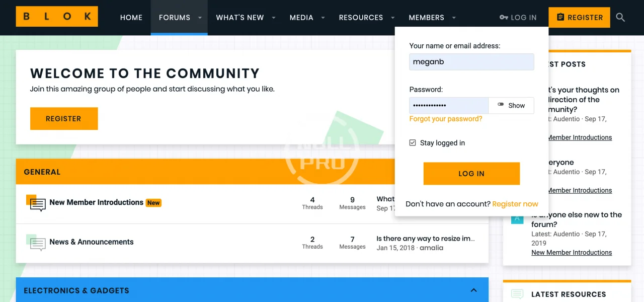Open the What's New dropdown arrow
The image size is (644, 302).
click(274, 18)
